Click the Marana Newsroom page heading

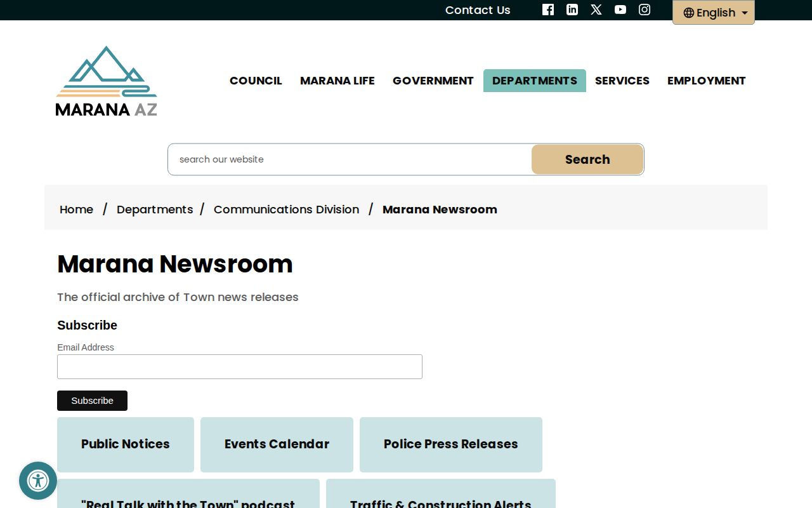[175, 264]
